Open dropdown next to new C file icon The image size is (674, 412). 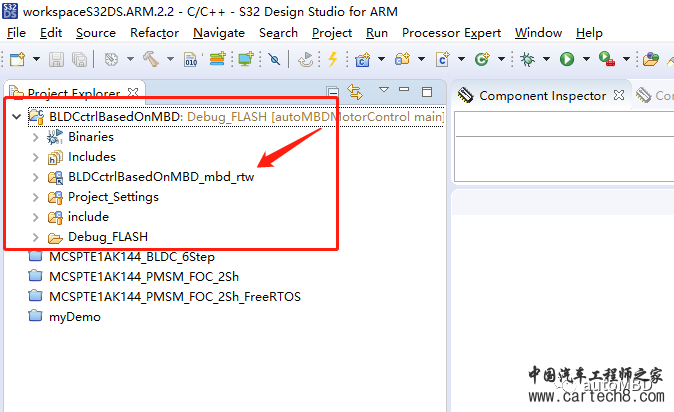[461, 59]
